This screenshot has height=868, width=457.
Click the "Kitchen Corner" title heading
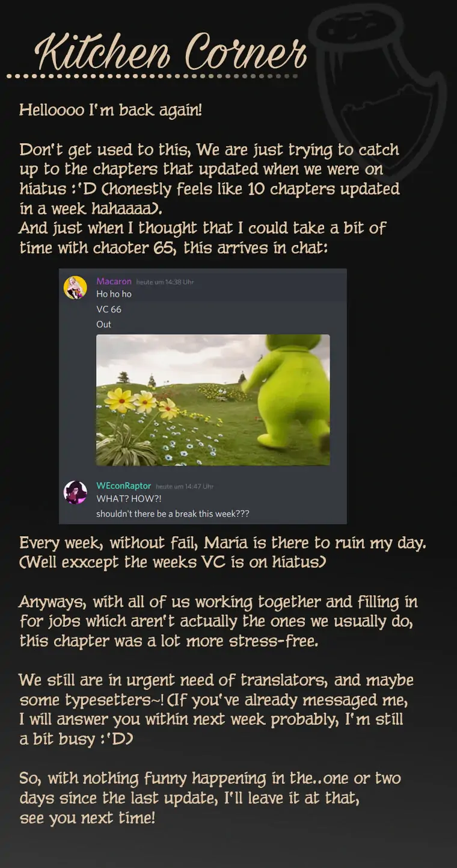(x=171, y=53)
